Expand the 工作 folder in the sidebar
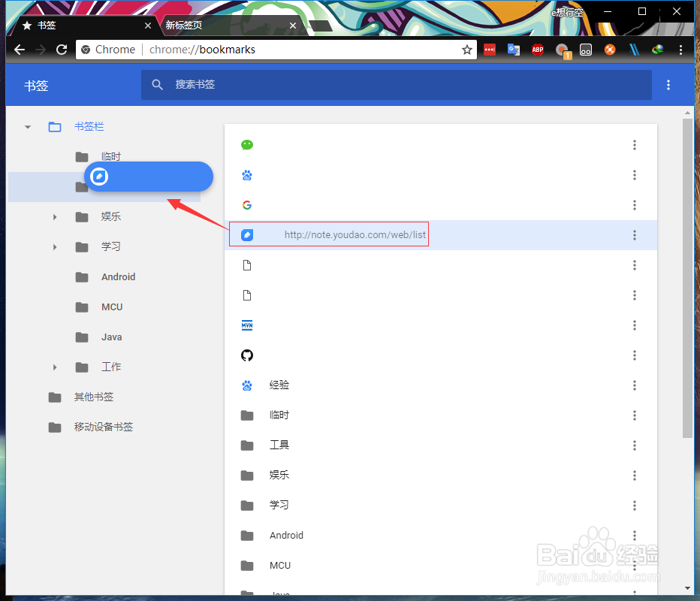This screenshot has height=601, width=700. [x=54, y=367]
